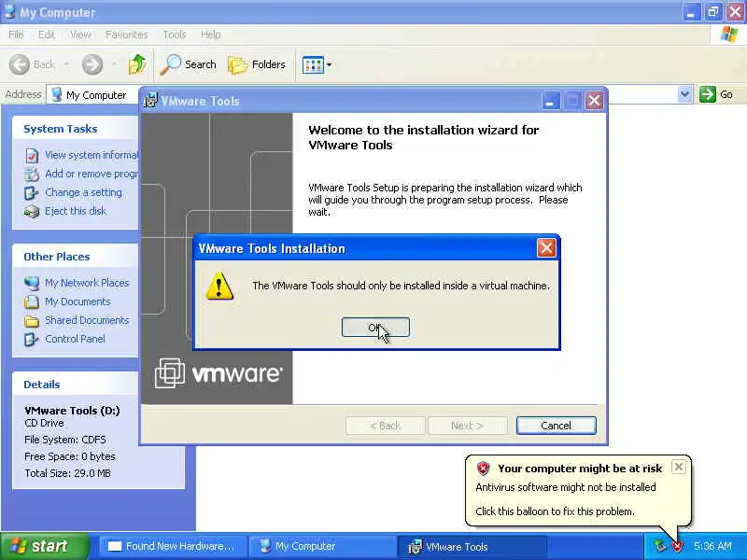747x560 pixels.
Task: Click the disabled Next button in wizard
Action: pos(467,426)
